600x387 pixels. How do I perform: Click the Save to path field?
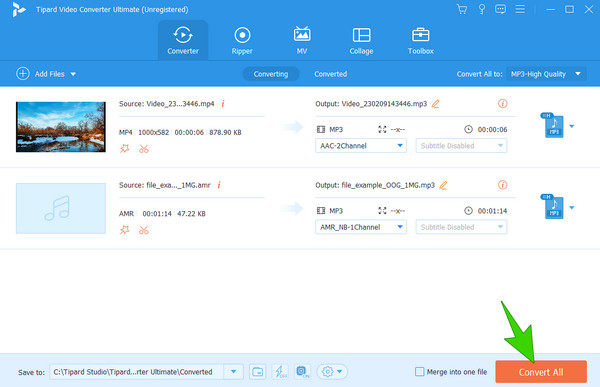(136, 372)
